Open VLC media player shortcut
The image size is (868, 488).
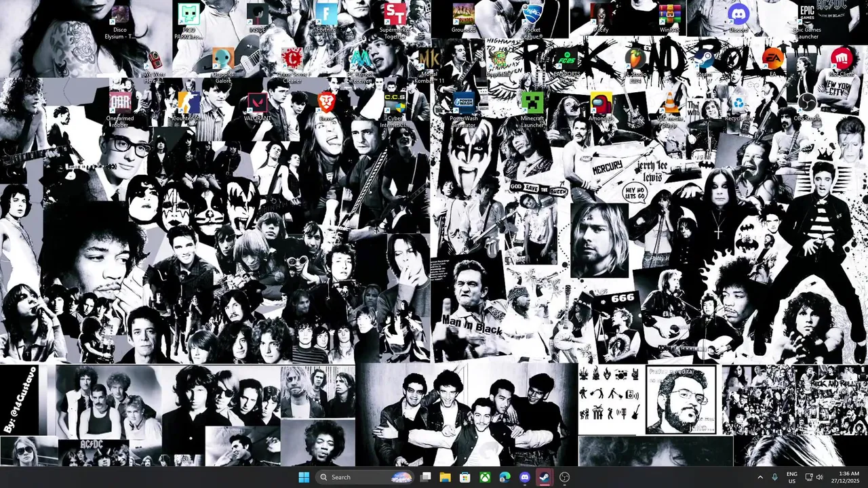pos(669,109)
